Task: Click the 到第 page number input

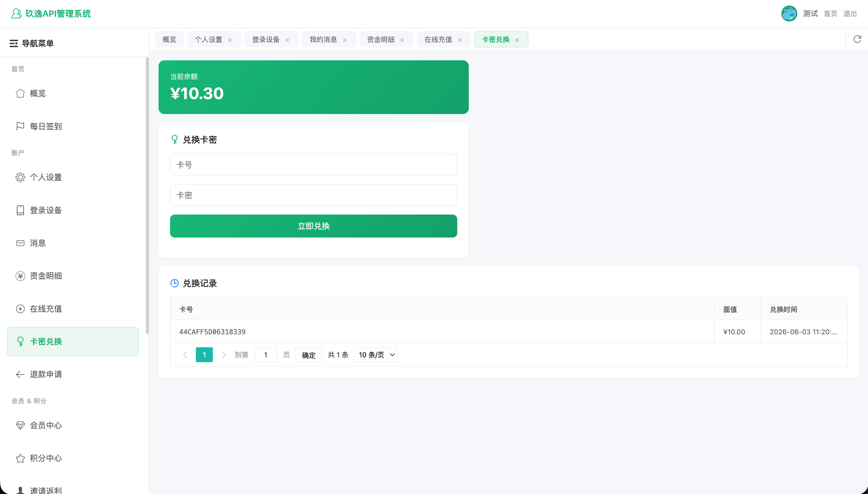Action: (266, 354)
